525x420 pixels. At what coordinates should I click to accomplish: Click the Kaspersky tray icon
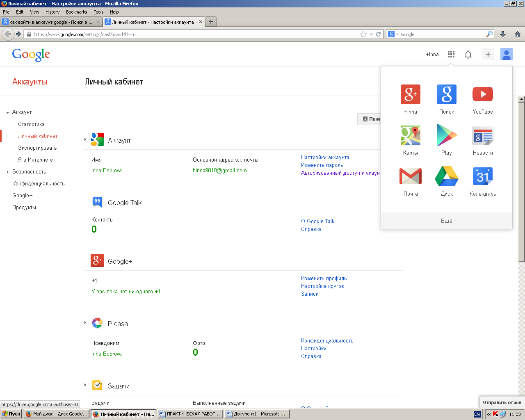[x=495, y=414]
